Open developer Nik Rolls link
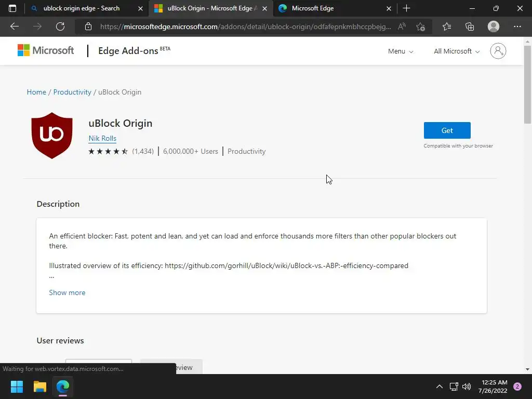 [x=102, y=138]
